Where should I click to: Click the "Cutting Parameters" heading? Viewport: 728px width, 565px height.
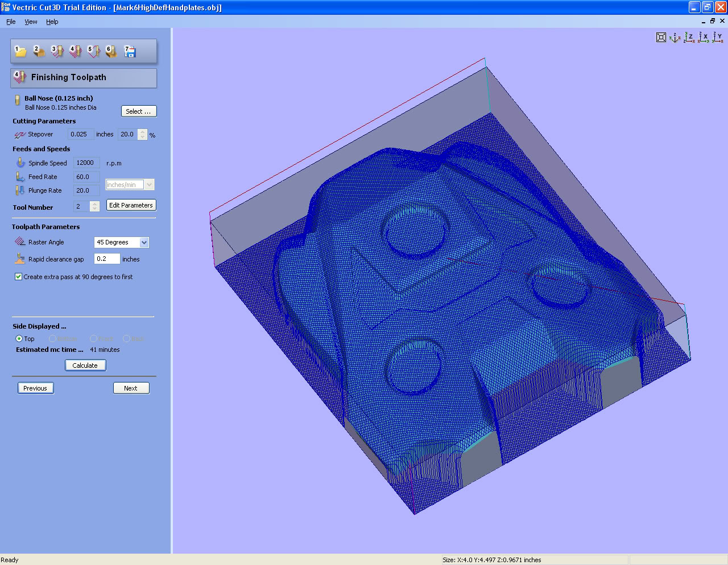tap(44, 121)
